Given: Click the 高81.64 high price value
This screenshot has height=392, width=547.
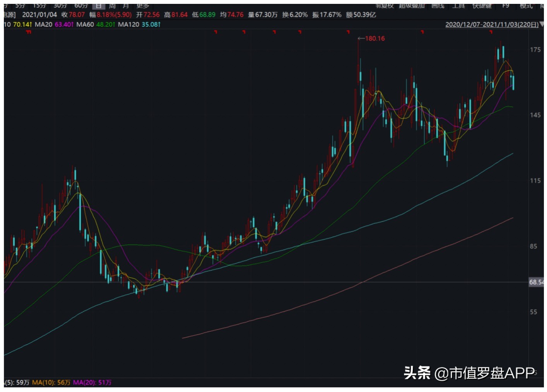Looking at the screenshot, I should click(x=176, y=15).
